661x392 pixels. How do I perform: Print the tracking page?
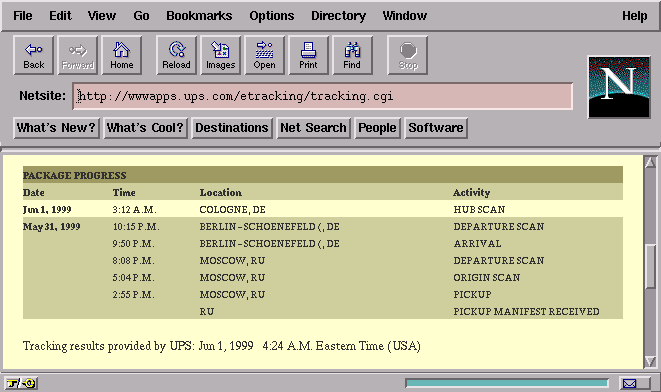[x=308, y=55]
